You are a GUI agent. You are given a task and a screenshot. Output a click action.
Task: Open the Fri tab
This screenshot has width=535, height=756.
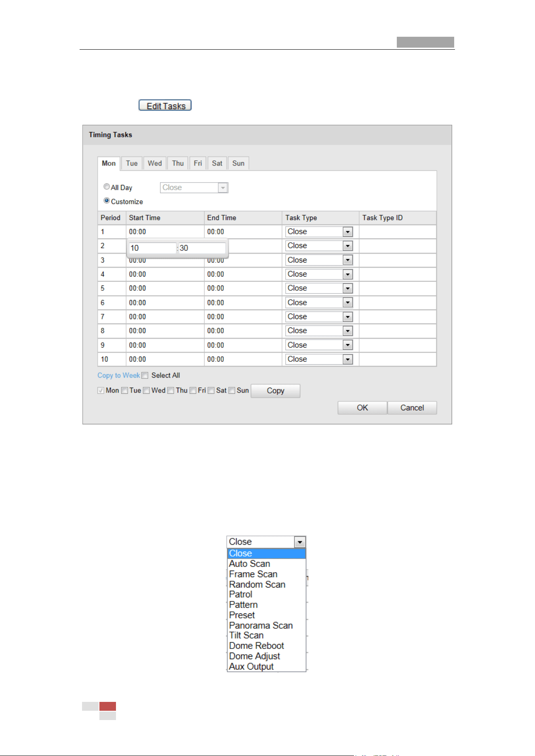click(x=198, y=163)
